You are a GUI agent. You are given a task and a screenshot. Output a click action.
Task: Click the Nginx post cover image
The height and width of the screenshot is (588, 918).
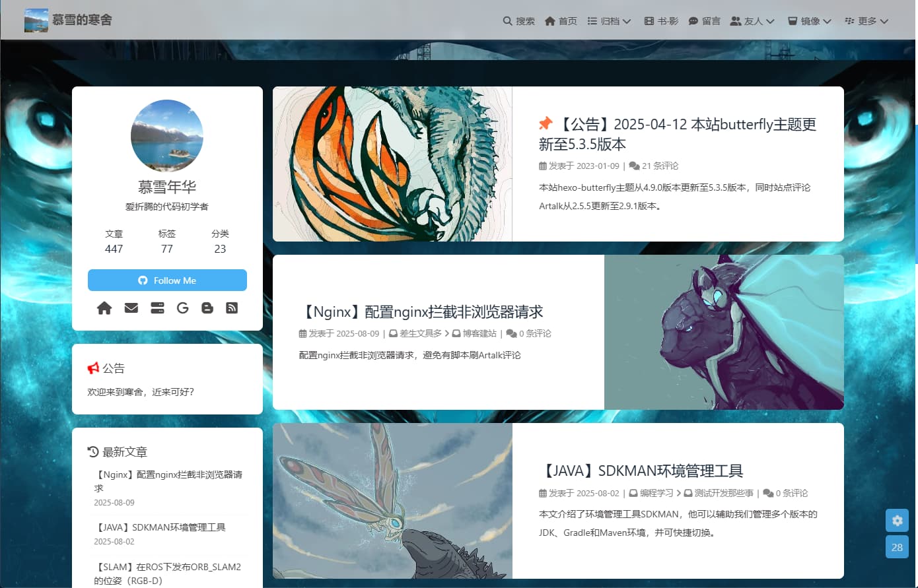pos(724,332)
